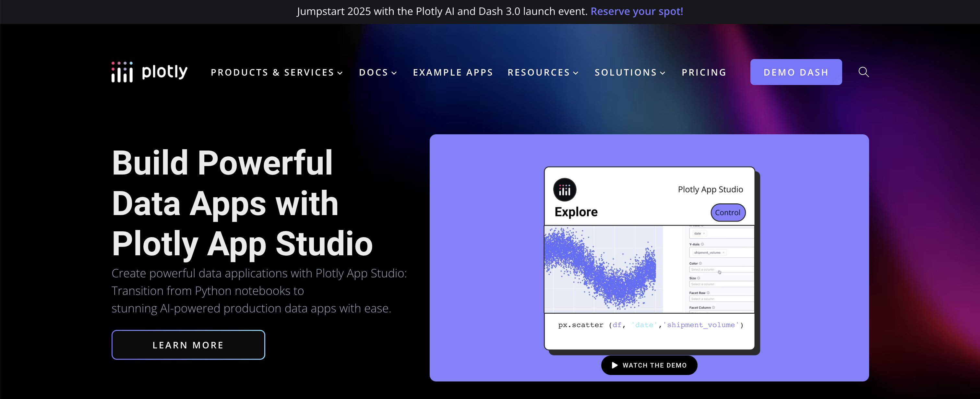Click the round Plotly icon in demo card

click(565, 189)
